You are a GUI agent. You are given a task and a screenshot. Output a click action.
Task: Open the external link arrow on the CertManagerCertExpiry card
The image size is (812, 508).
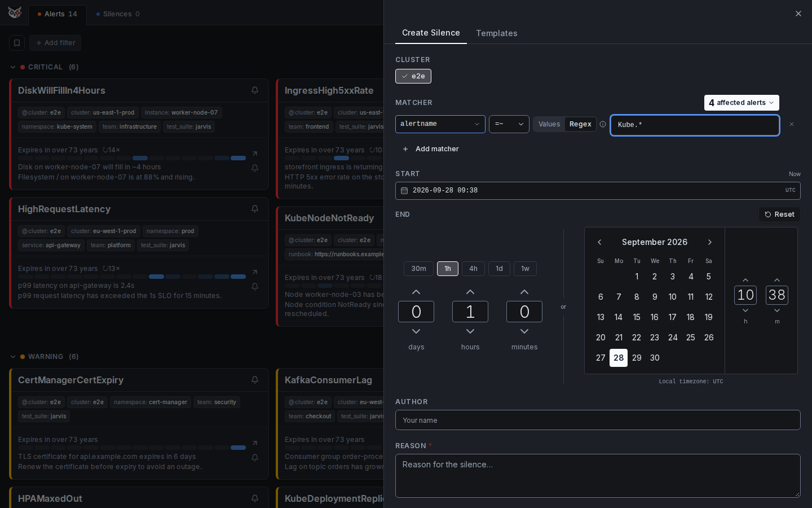click(255, 443)
